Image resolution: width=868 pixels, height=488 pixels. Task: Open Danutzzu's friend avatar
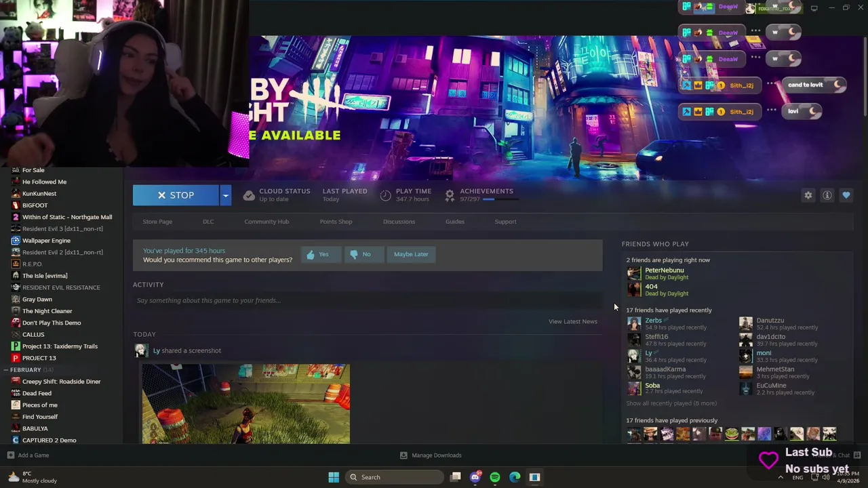(745, 323)
